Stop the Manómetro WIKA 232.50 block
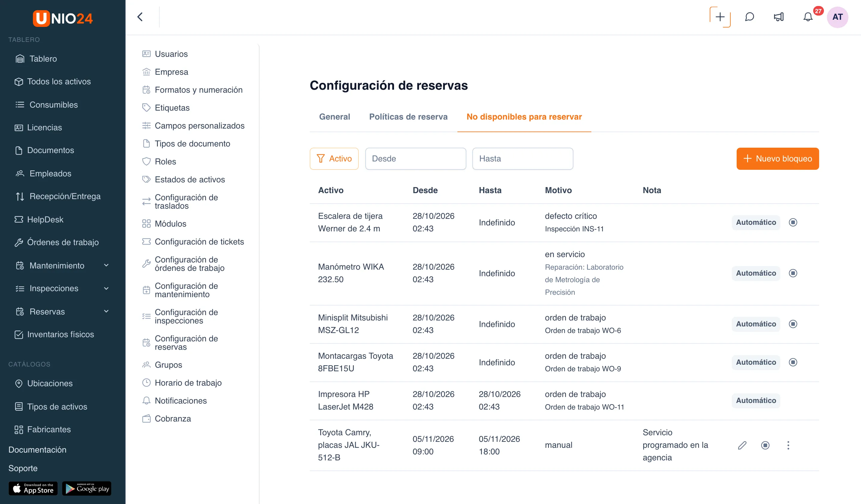The image size is (861, 504). coord(793,273)
